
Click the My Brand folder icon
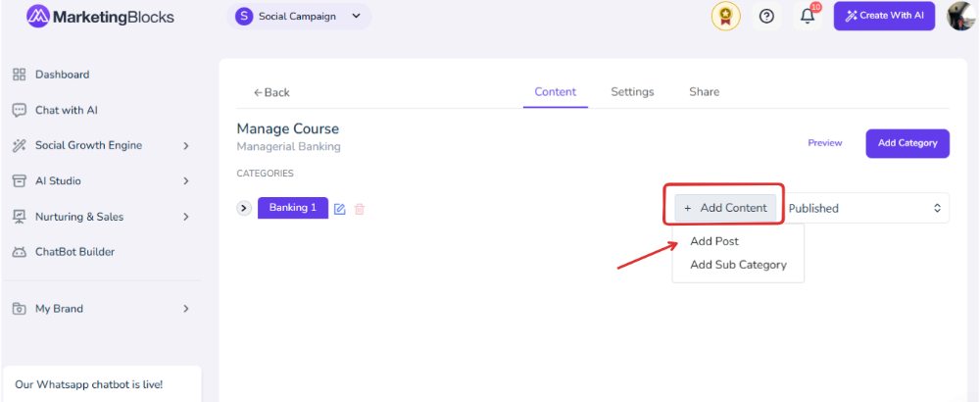[x=20, y=309]
